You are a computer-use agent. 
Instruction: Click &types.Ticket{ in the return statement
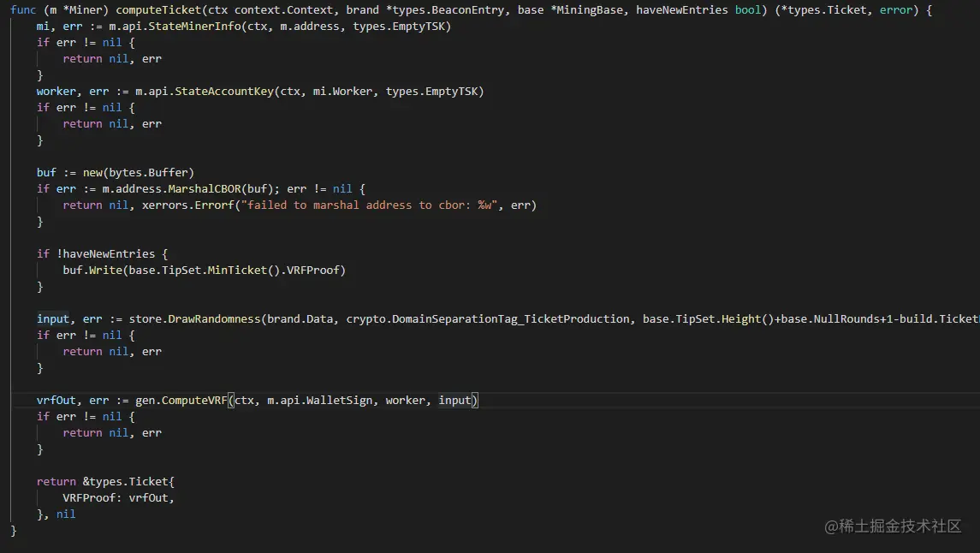pyautogui.click(x=128, y=481)
